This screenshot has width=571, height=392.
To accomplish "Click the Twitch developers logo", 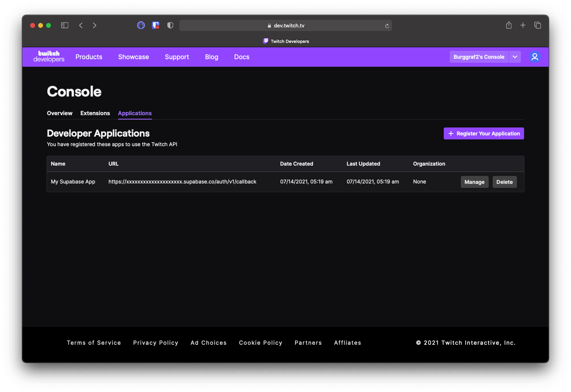I will coord(49,57).
